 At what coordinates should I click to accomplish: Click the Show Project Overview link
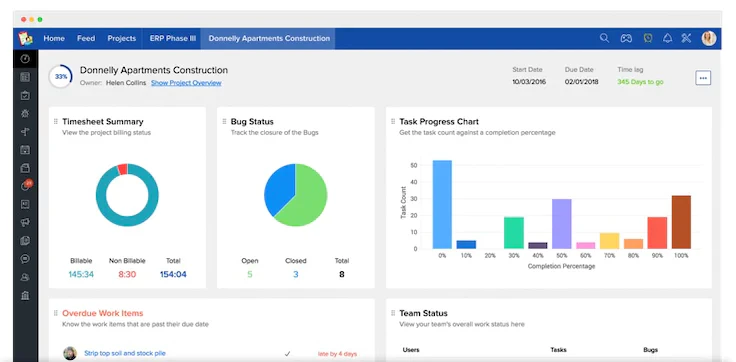[186, 83]
